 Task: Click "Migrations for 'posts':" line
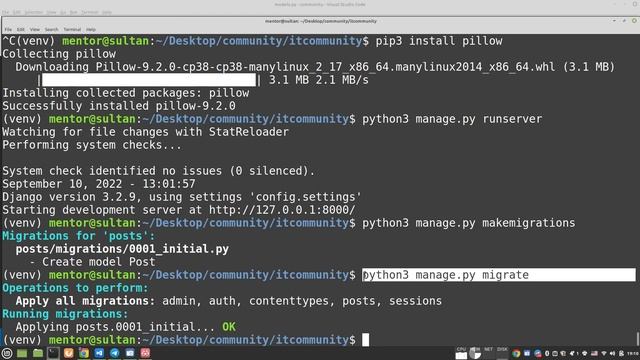coord(79,236)
